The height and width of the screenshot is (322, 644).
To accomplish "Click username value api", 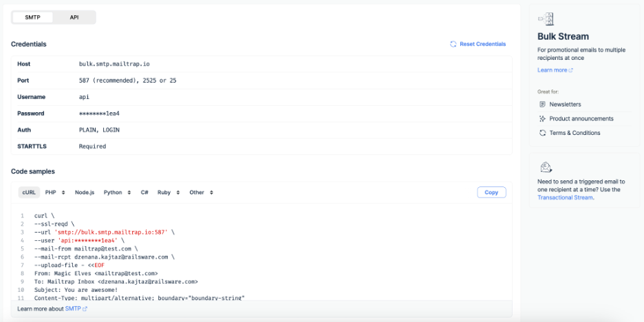I will coord(84,97).
